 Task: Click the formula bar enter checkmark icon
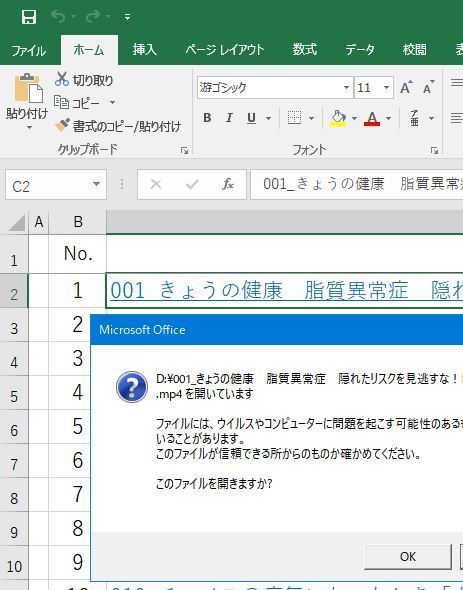pyautogui.click(x=192, y=184)
